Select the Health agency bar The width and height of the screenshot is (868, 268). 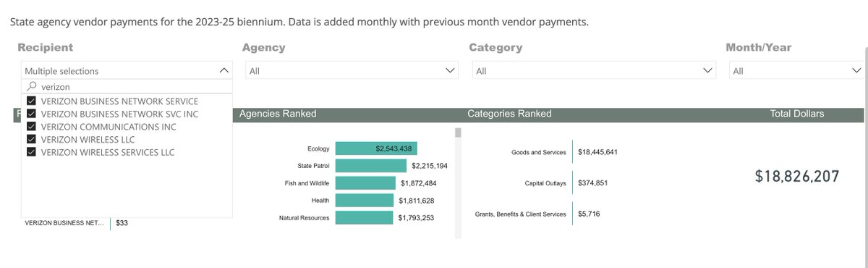pyautogui.click(x=365, y=200)
